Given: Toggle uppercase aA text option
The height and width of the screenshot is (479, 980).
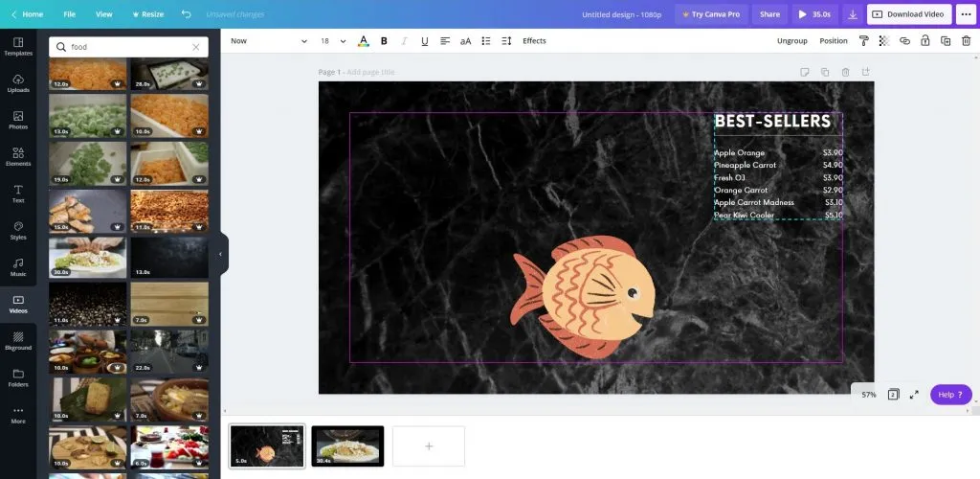Looking at the screenshot, I should 466,40.
